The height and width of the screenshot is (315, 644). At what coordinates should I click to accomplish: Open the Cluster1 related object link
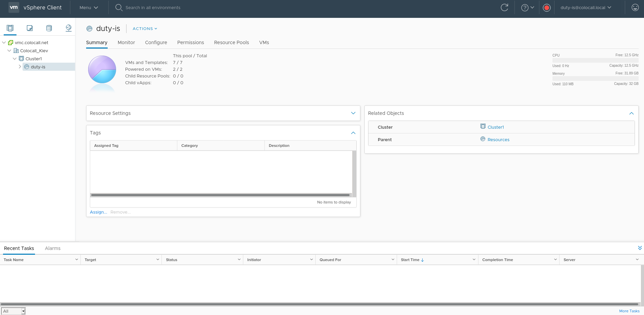495,127
